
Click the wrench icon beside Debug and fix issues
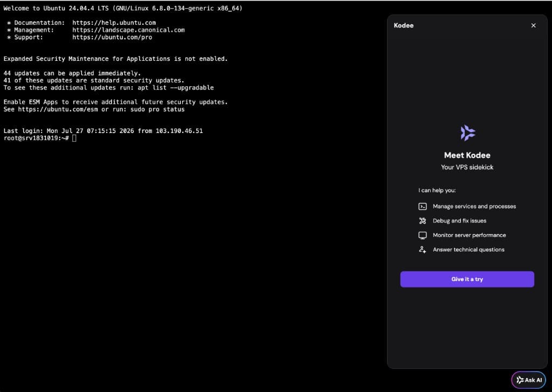coord(423,221)
